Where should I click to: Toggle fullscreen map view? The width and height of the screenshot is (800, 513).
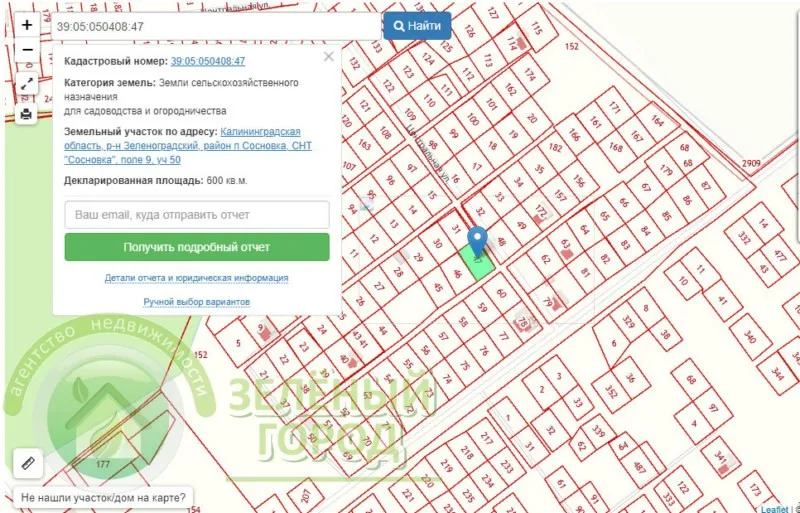coord(27,84)
